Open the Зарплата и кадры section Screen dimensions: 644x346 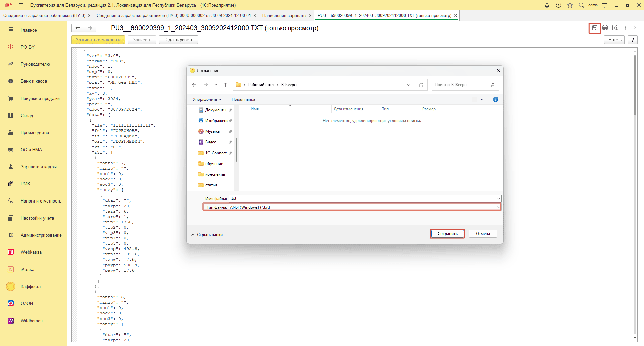pyautogui.click(x=39, y=167)
